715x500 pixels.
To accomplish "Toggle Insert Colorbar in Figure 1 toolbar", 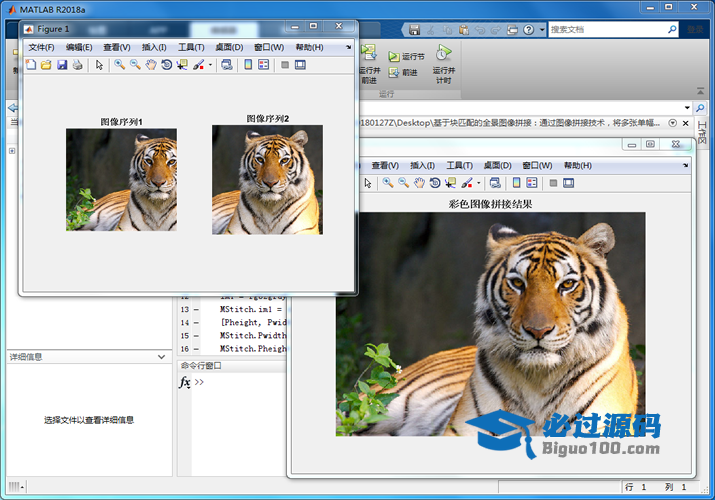I will point(248,65).
